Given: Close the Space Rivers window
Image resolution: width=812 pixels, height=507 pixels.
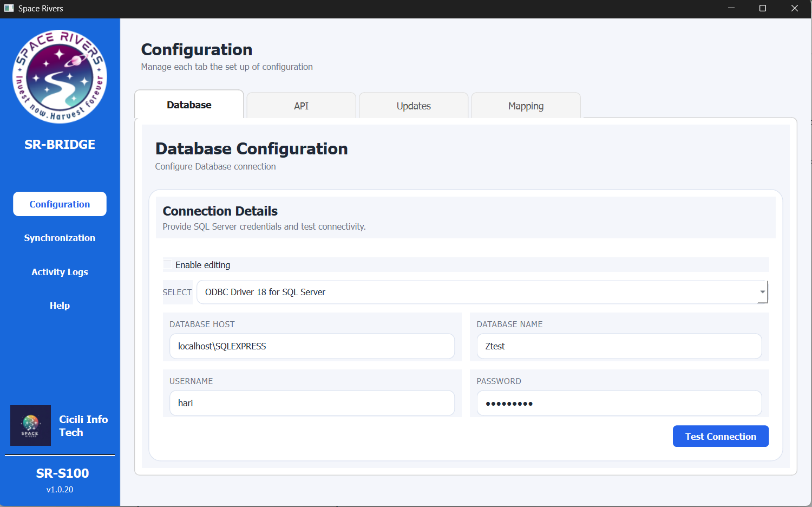Looking at the screenshot, I should click(795, 8).
